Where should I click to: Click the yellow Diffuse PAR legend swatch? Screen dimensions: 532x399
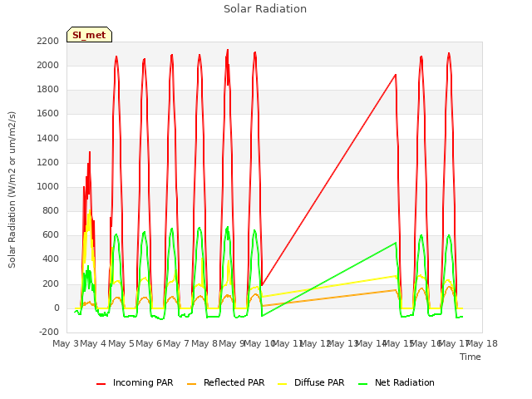click(x=283, y=384)
